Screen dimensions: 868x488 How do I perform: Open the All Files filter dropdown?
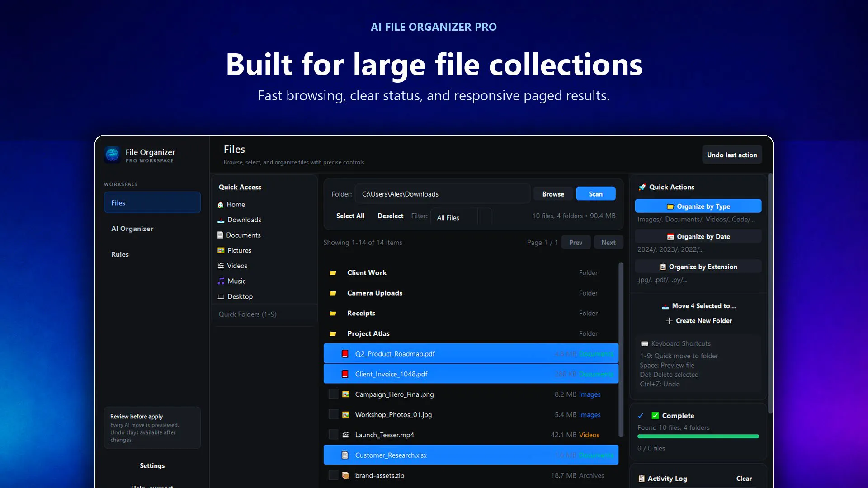tap(461, 217)
